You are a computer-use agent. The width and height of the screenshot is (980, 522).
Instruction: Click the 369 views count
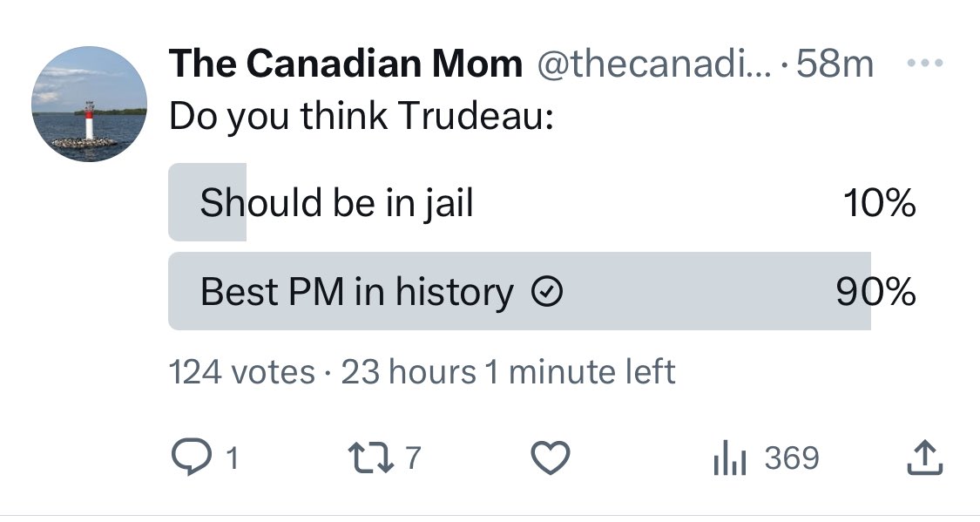pos(792,458)
